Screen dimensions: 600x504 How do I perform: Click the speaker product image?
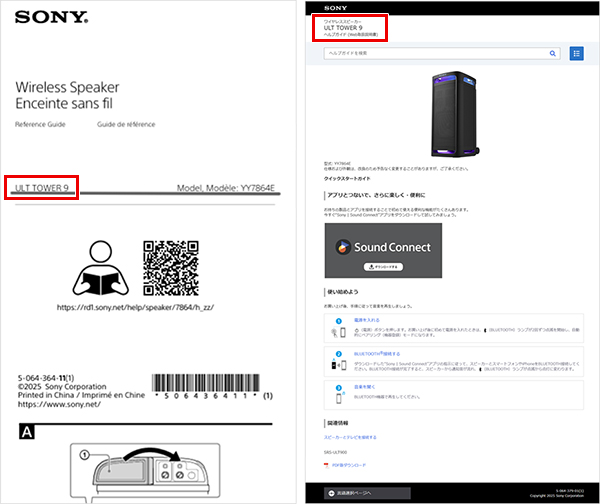(x=455, y=114)
